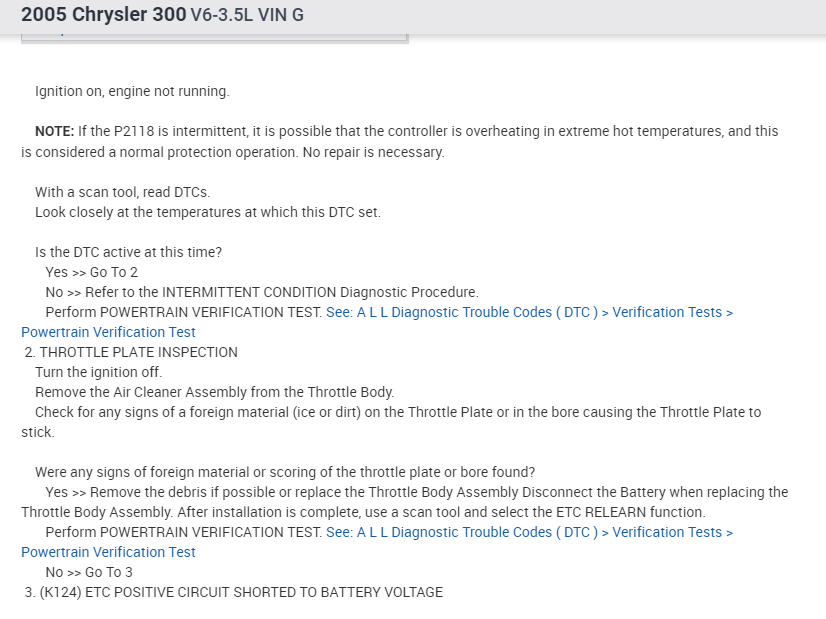The height and width of the screenshot is (619, 826).
Task: Click the 'Turn the ignition off' instruction
Action: (x=98, y=372)
